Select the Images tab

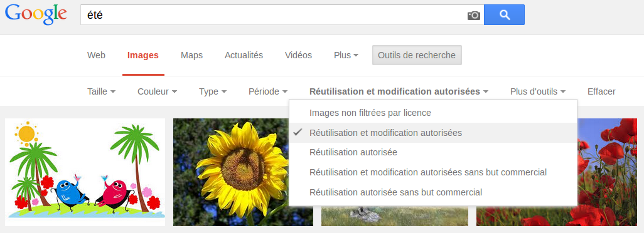pos(143,55)
